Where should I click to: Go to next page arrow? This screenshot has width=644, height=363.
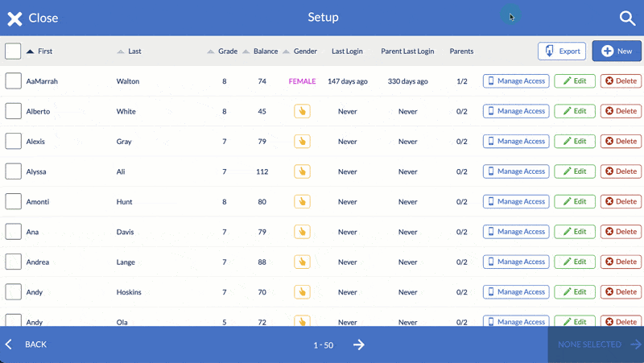click(359, 344)
